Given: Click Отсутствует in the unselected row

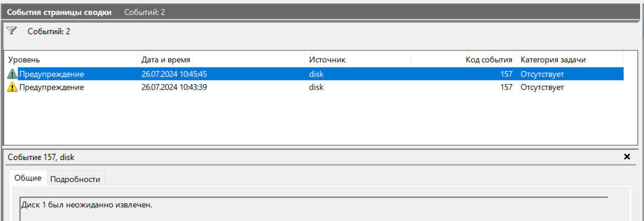Looking at the screenshot, I should coord(542,87).
